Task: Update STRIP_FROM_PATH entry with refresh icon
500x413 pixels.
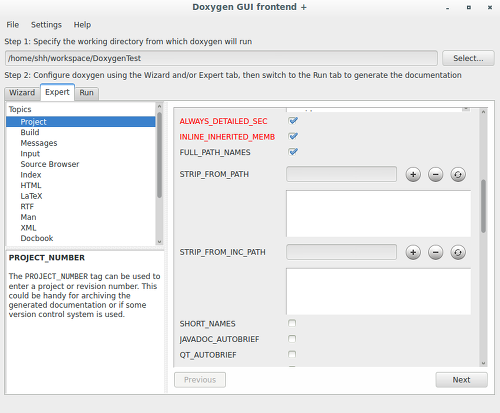Action: click(458, 174)
